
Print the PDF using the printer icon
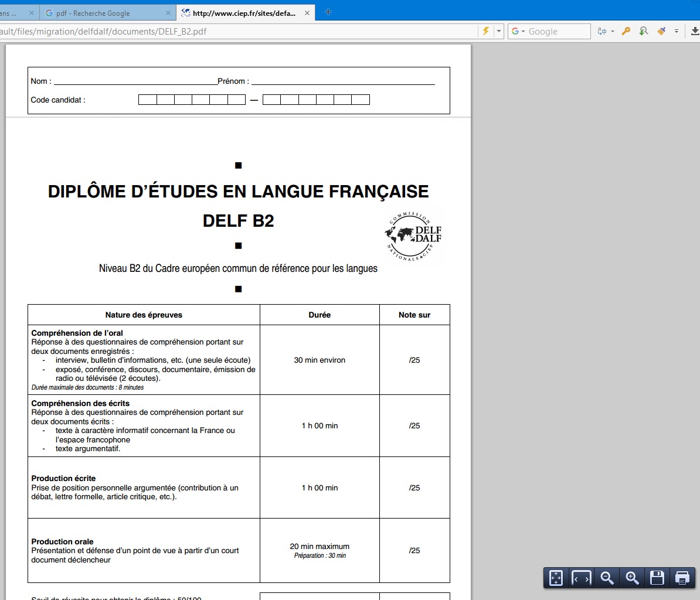pos(682,578)
